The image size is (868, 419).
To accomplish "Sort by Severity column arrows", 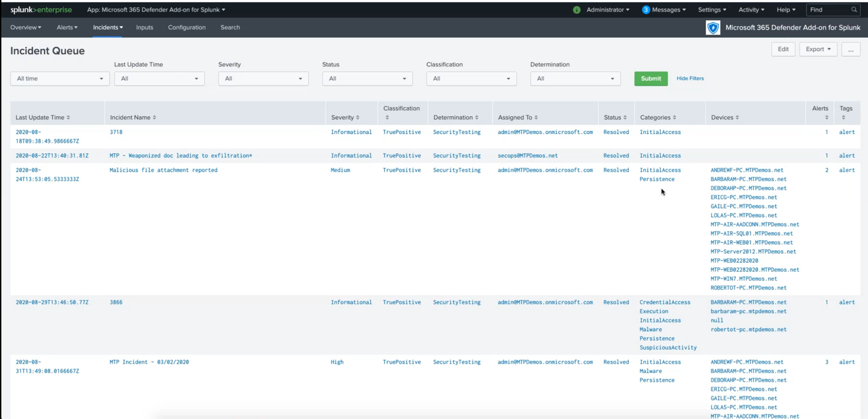I will coord(358,117).
